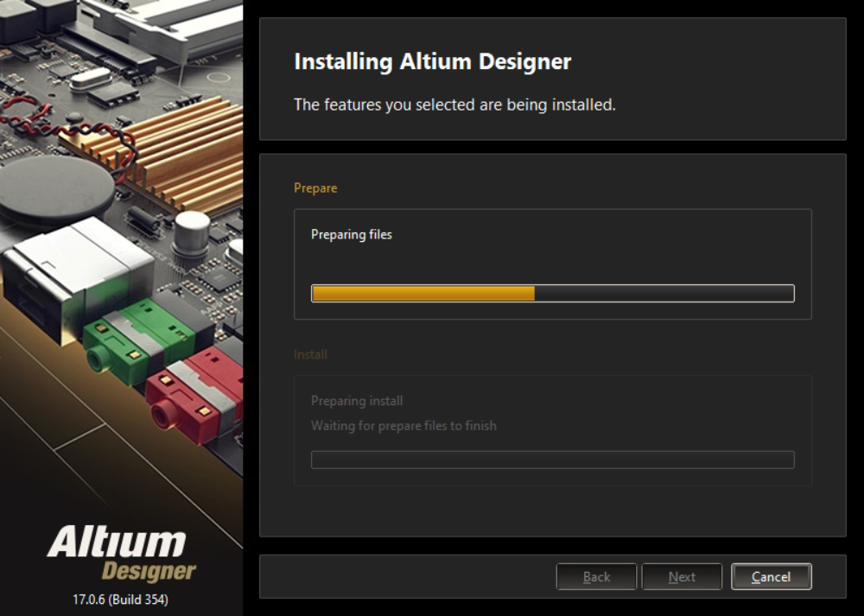The width and height of the screenshot is (864, 616).
Task: Click the Preparing files progress bar
Action: (553, 293)
